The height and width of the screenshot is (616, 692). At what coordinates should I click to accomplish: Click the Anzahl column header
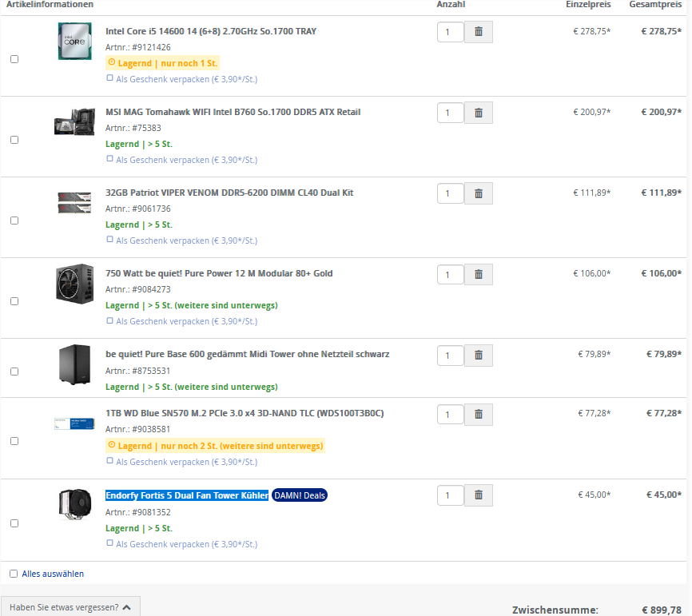click(x=451, y=5)
